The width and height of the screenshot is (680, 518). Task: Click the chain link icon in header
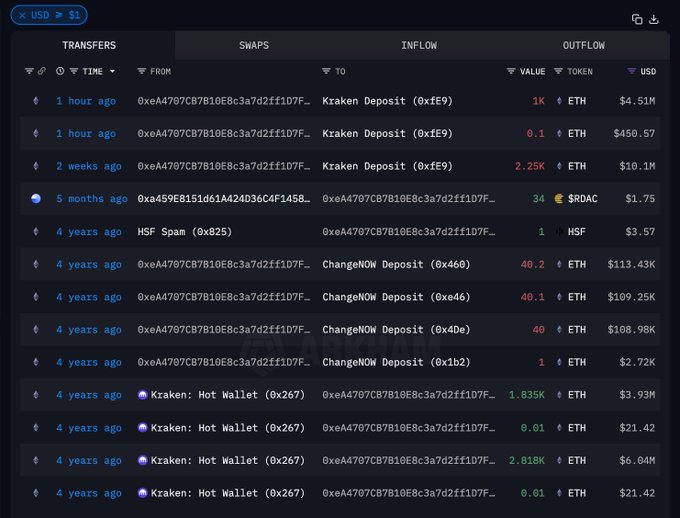point(41,71)
